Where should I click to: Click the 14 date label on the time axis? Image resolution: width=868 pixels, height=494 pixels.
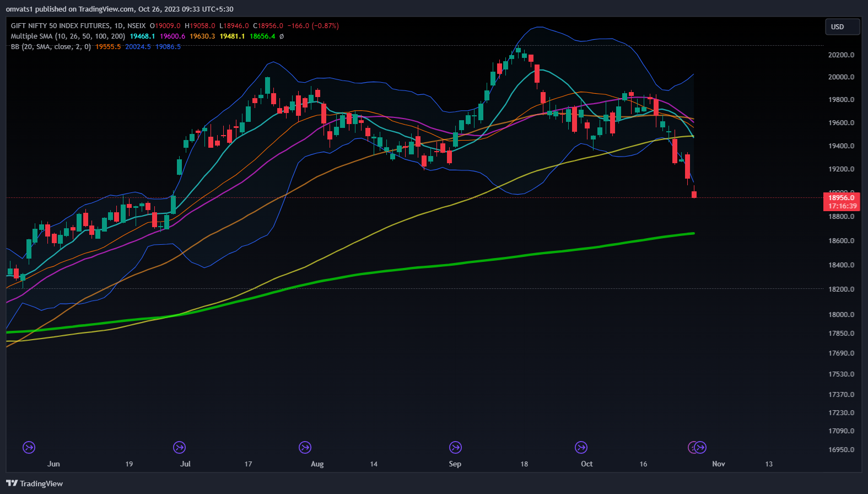pos(374,464)
